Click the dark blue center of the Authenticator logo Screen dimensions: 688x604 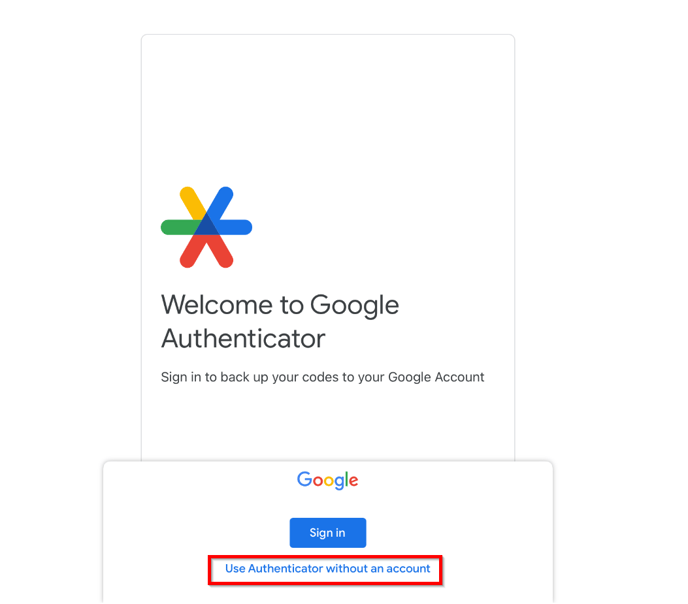(206, 227)
